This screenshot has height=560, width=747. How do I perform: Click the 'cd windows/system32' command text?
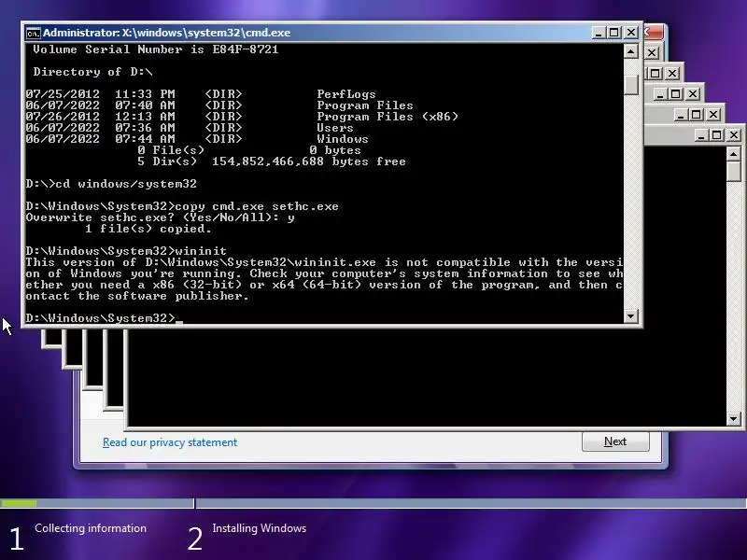126,184
